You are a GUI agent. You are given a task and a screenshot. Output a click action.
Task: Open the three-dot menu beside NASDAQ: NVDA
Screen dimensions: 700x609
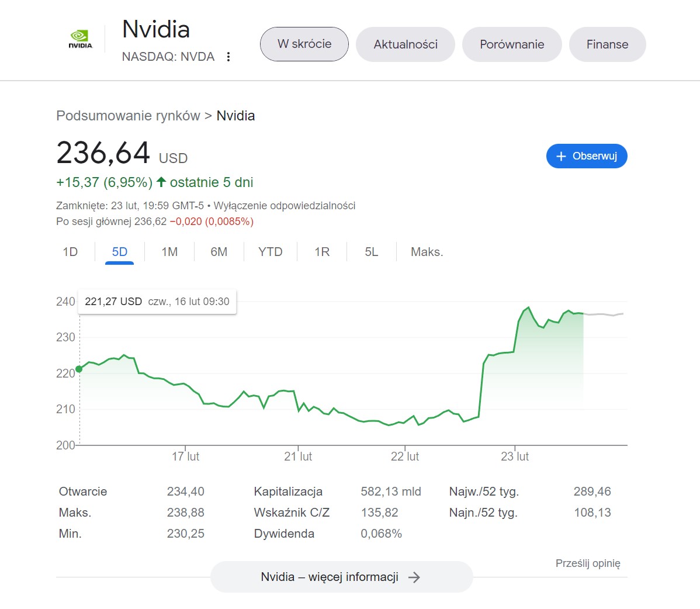click(x=228, y=57)
